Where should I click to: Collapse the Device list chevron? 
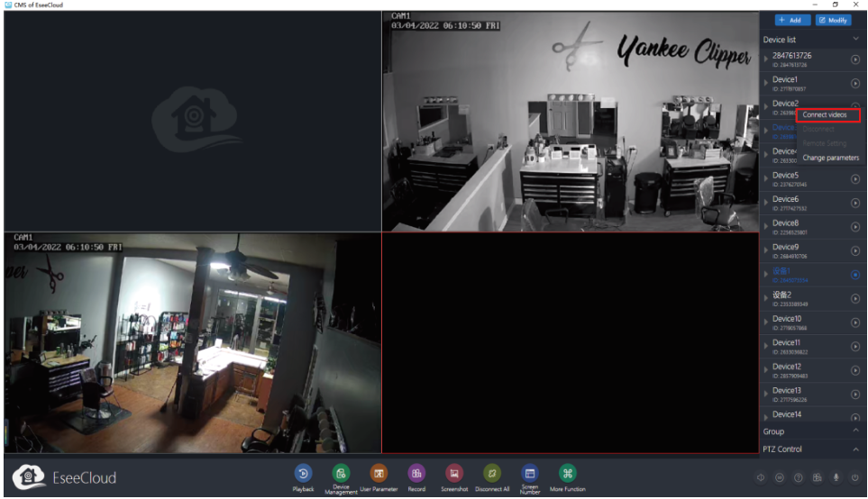tap(854, 40)
